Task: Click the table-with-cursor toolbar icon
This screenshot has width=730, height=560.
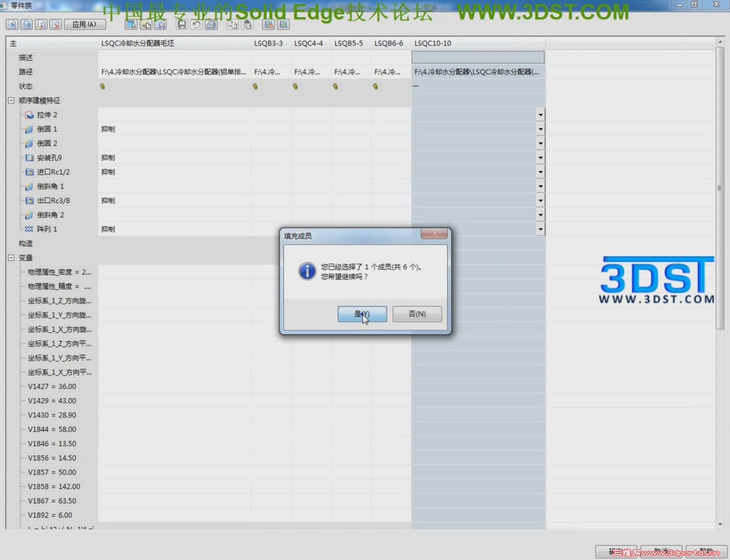Action: click(130, 25)
